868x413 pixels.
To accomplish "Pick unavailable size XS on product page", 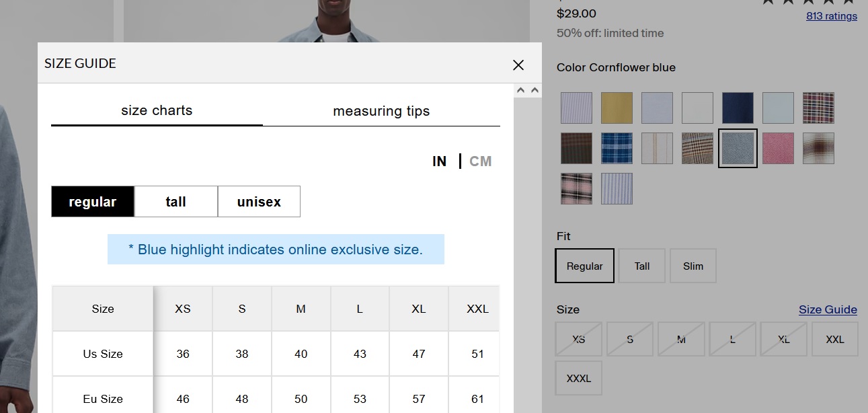I will [x=578, y=339].
